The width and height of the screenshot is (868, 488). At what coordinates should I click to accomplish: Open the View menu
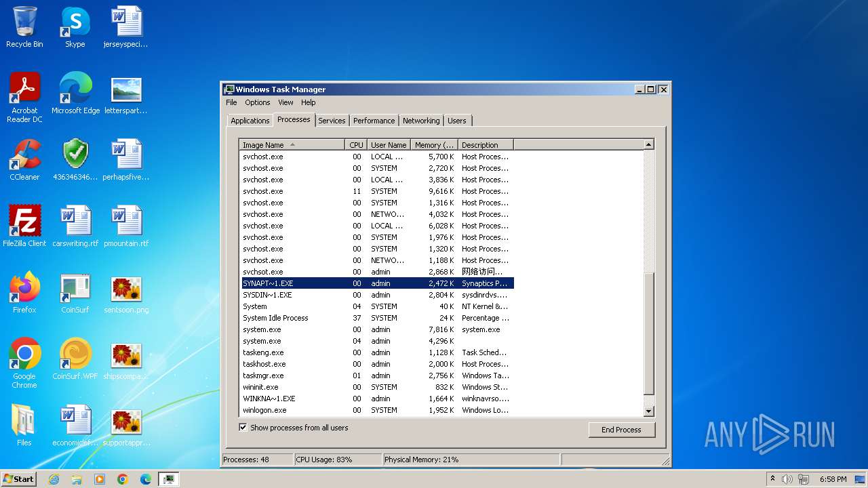click(285, 102)
